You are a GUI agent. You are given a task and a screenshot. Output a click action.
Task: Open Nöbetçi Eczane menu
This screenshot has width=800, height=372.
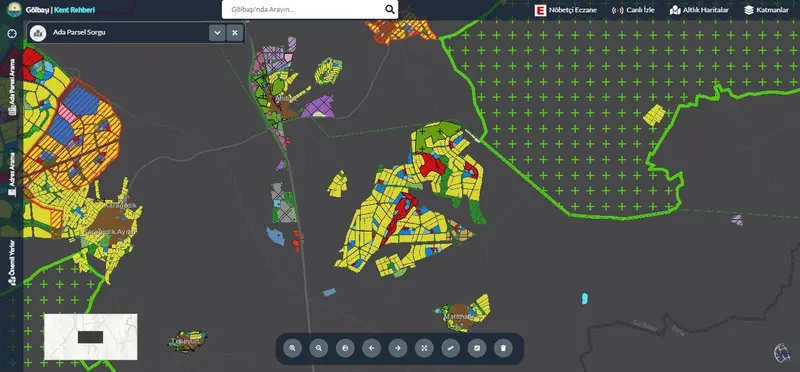pyautogui.click(x=565, y=10)
